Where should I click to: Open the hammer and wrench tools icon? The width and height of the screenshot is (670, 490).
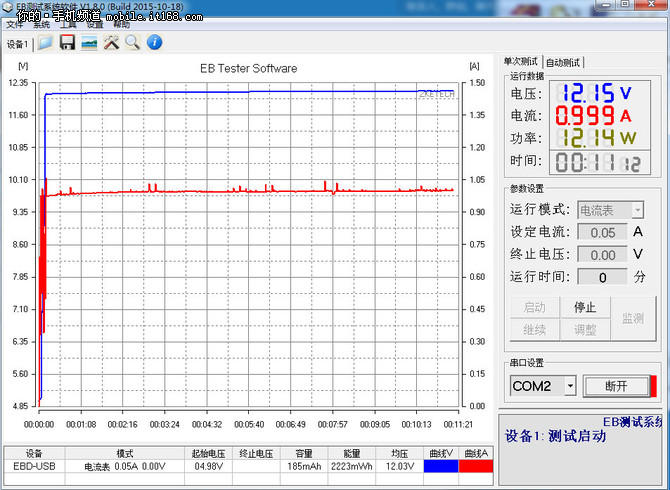click(111, 42)
